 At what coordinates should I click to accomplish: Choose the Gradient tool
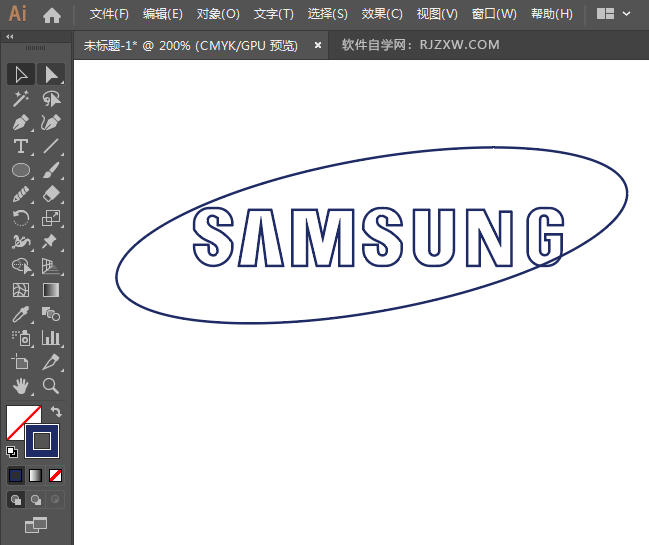[x=51, y=290]
